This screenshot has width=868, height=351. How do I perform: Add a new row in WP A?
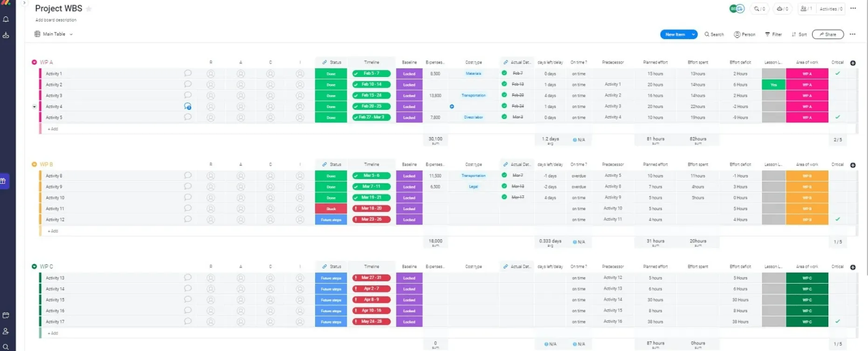coord(53,129)
